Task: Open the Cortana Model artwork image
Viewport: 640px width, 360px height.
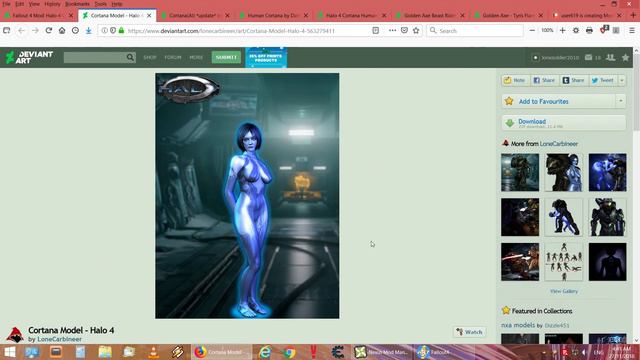Action: point(247,196)
